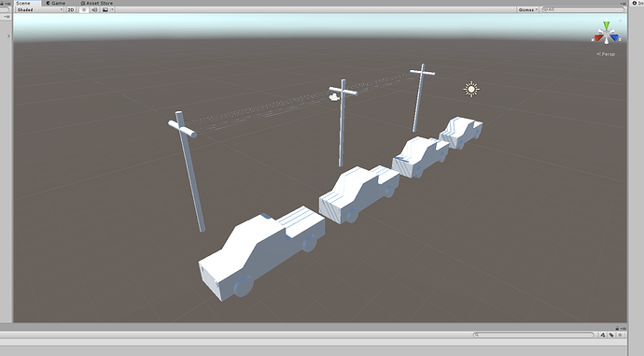
Task: Select the middle utility pole
Action: (343, 123)
